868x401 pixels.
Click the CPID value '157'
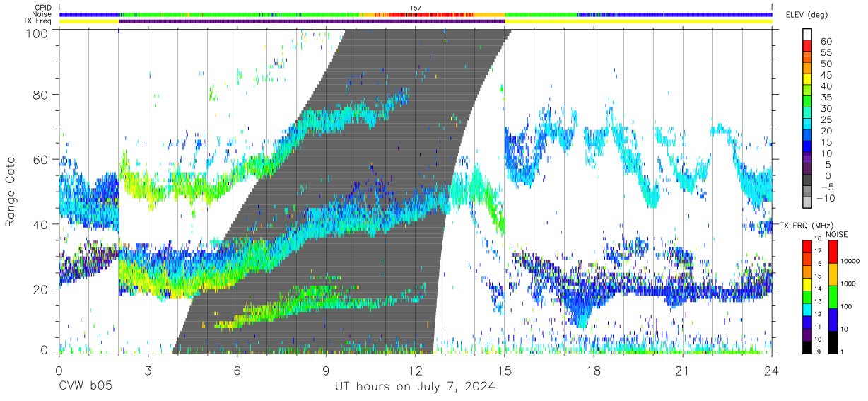[416, 8]
